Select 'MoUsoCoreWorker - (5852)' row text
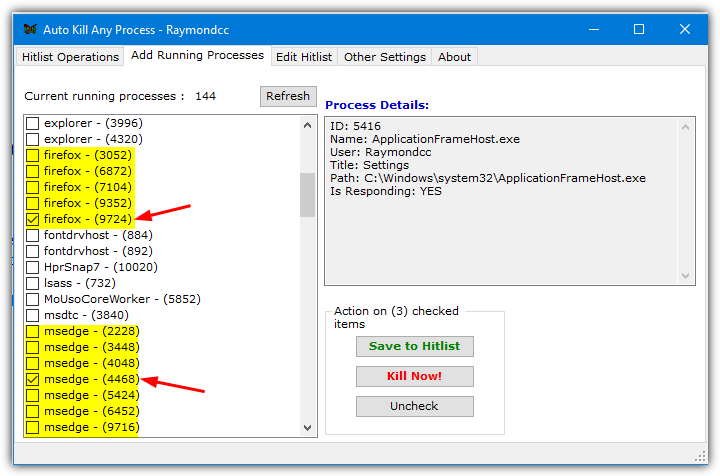This screenshot has width=720, height=476. click(x=122, y=299)
